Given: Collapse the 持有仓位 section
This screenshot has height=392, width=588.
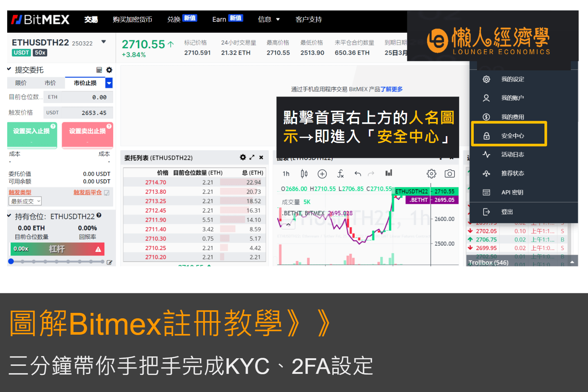Looking at the screenshot, I should (9, 216).
